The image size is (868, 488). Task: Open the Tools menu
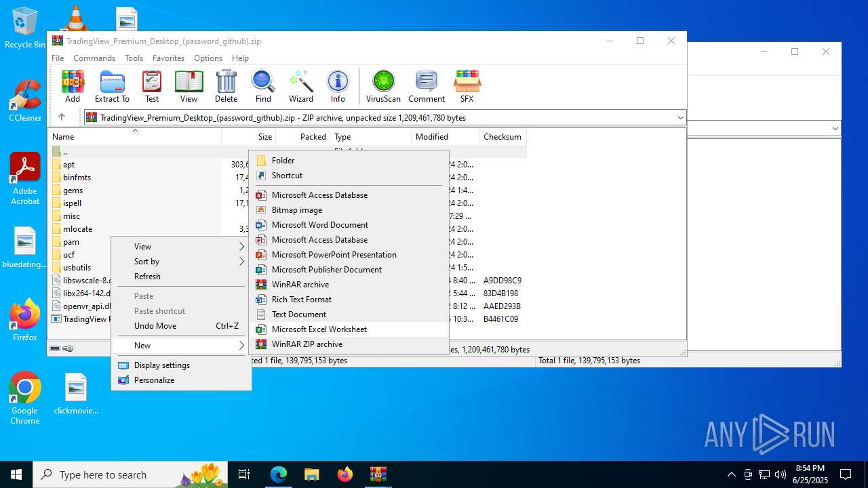click(x=134, y=58)
